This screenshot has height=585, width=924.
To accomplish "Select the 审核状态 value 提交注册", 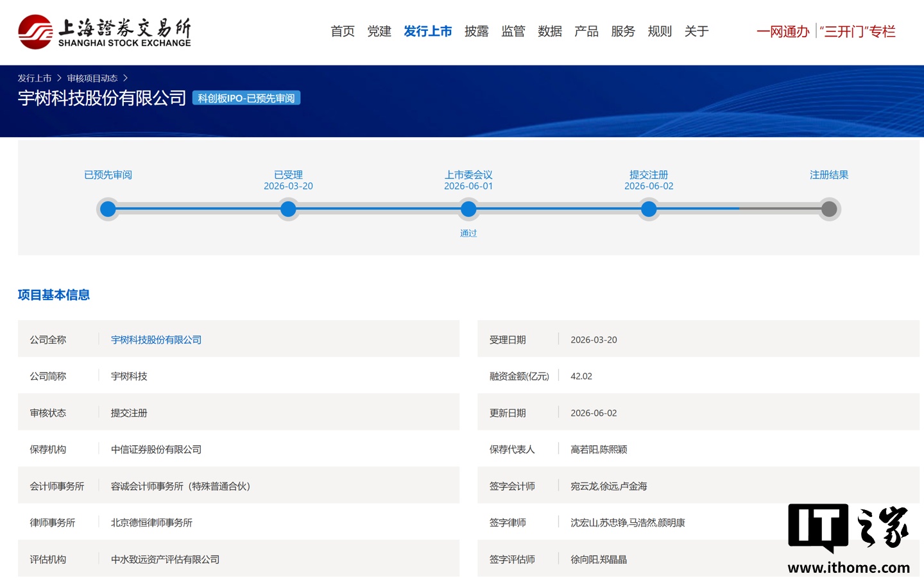I will tap(129, 413).
